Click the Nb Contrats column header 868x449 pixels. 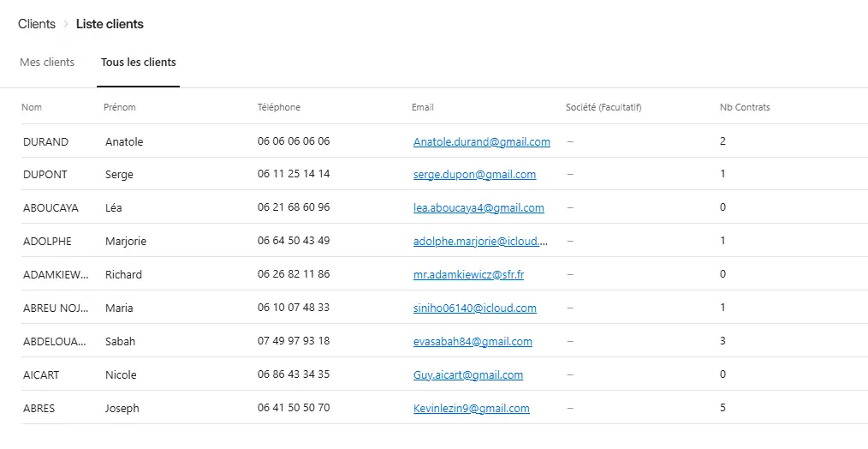pos(744,108)
